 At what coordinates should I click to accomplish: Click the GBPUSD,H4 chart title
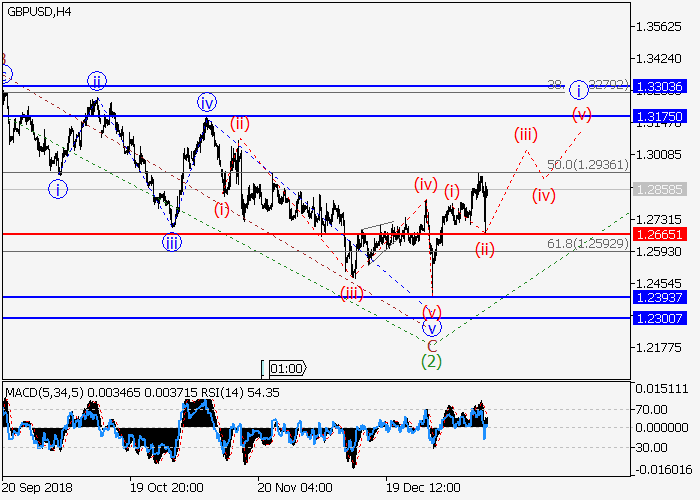coord(40,11)
